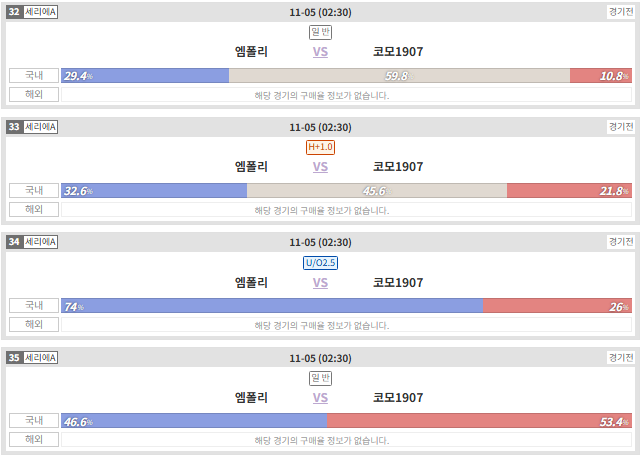Screen dimensions: 644x456
Task: Open VS link for match 32
Action: coord(320,52)
